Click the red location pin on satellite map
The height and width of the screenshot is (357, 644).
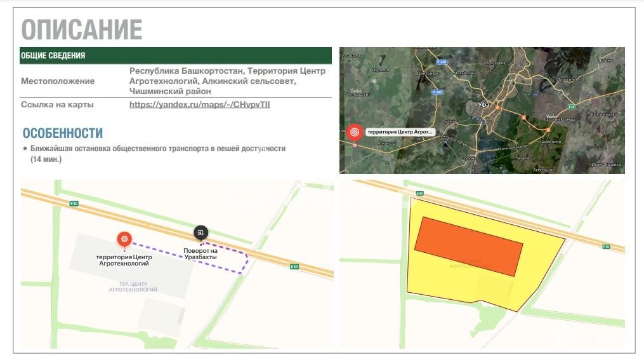(355, 132)
